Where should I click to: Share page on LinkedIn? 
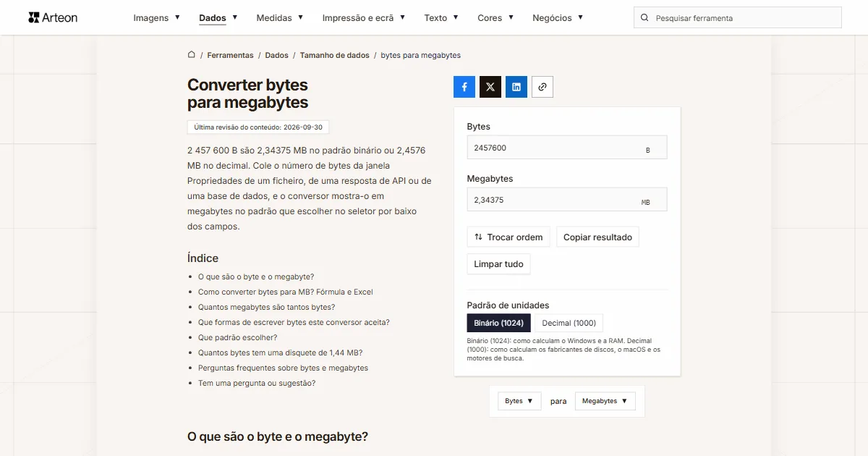[x=516, y=87]
